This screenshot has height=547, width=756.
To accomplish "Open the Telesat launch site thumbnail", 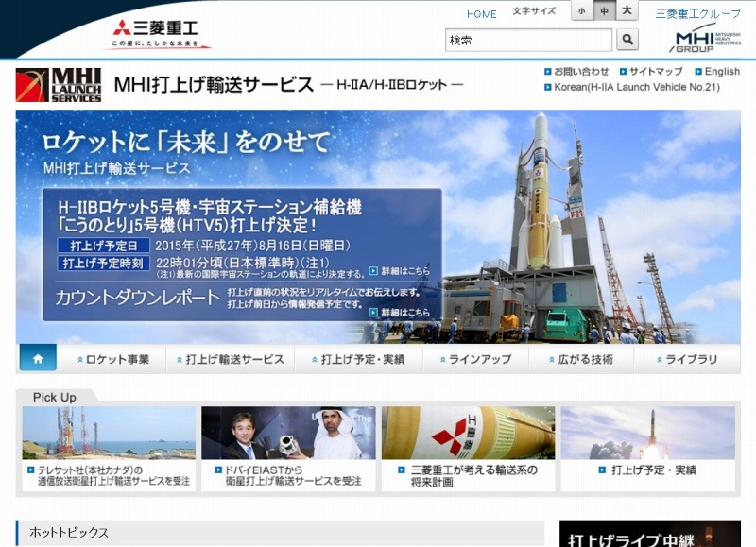I will [x=109, y=433].
